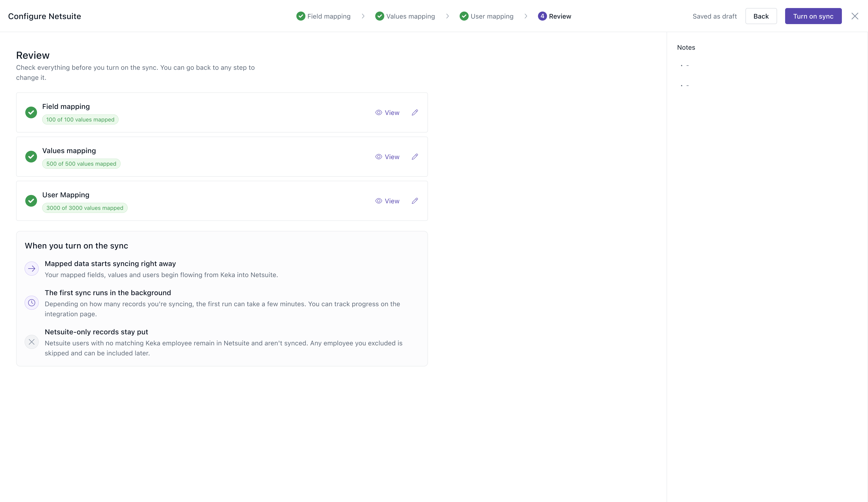The width and height of the screenshot is (868, 502).
Task: Open User Mapping edit pencil icon
Action: pos(415,201)
